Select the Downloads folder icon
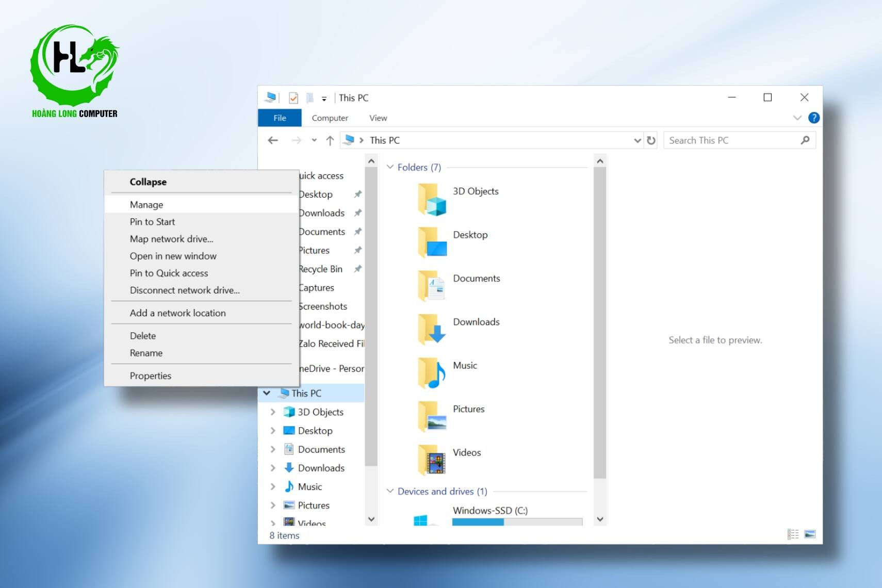The image size is (882, 588). tap(432, 330)
